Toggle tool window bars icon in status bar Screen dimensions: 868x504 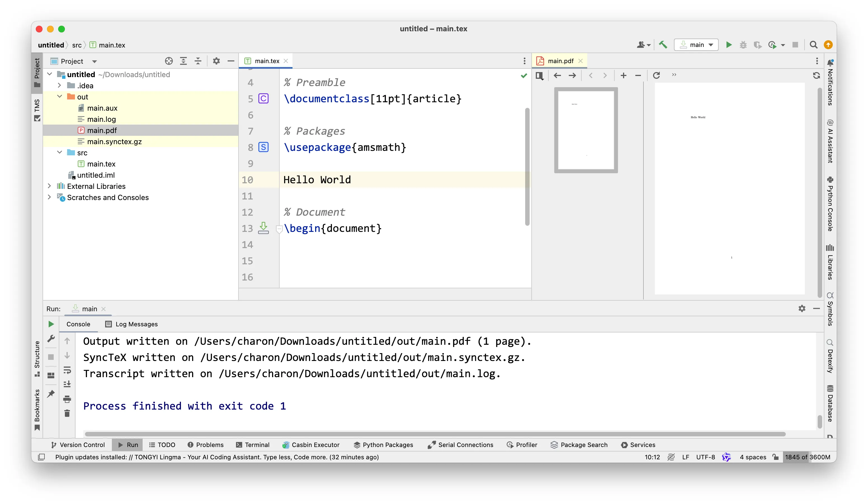tap(41, 457)
